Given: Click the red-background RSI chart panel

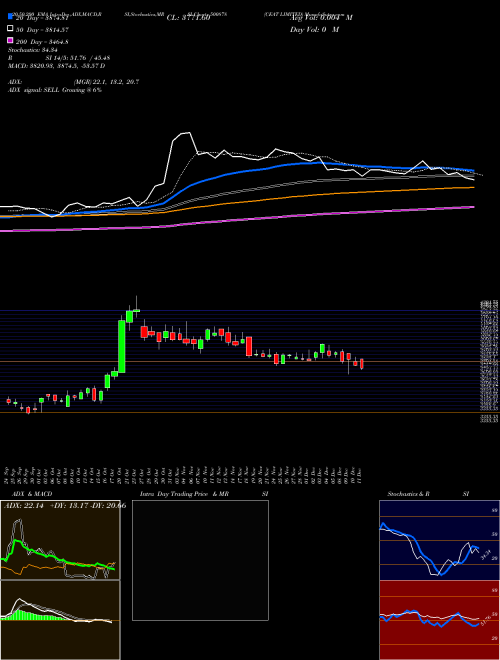Looking at the screenshot, I should [x=439, y=620].
